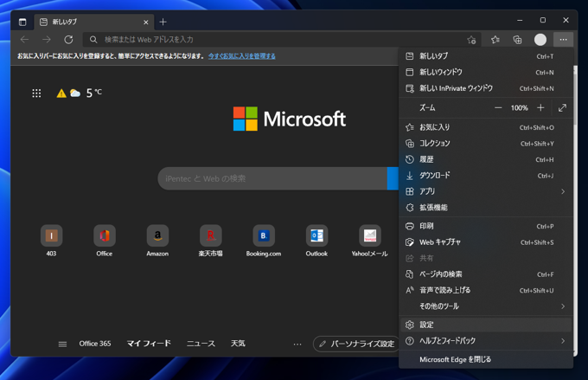The image size is (588, 380).
Task: Open the 楽天市場 quick link tile
Action: coord(210,241)
